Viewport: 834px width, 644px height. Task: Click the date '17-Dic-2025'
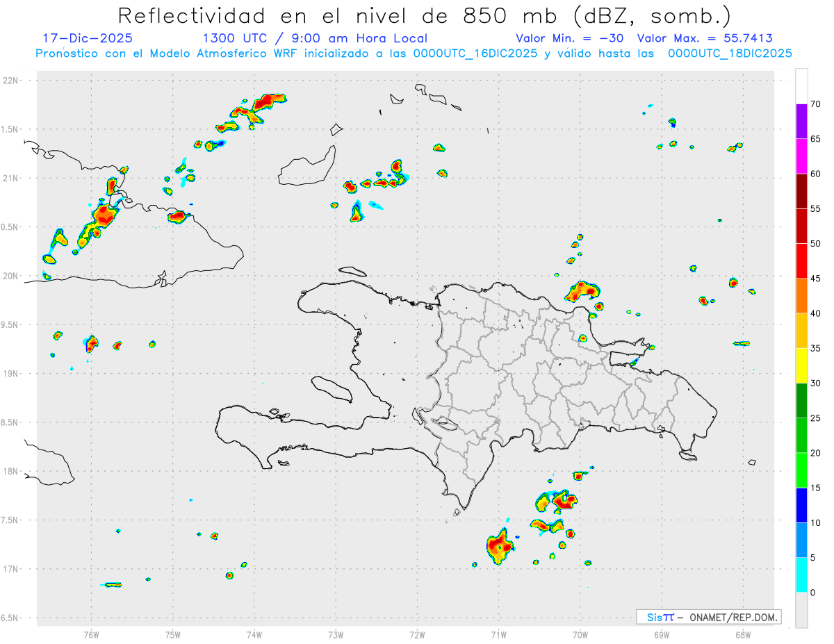click(x=88, y=38)
